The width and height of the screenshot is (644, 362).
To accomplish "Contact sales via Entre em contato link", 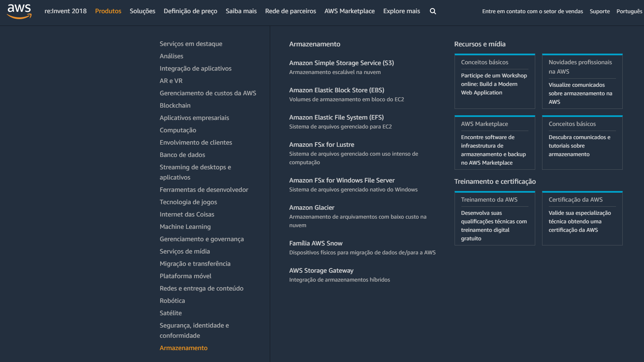I will (x=532, y=11).
